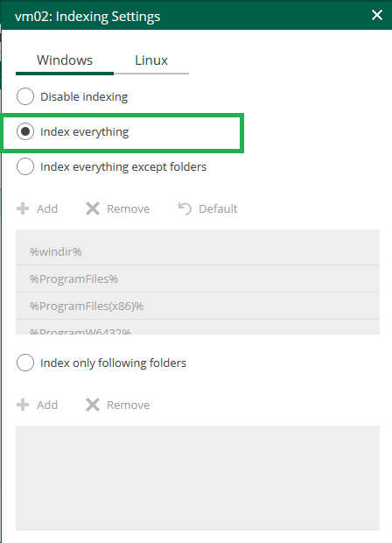Select the %ProgramFiles(x86)% list entry
Screen dimensions: 392x543
point(198,306)
